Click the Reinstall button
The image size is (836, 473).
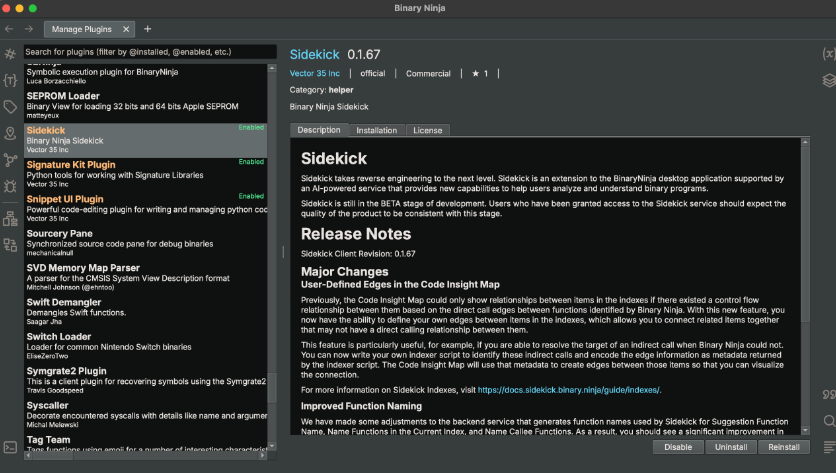pos(783,447)
